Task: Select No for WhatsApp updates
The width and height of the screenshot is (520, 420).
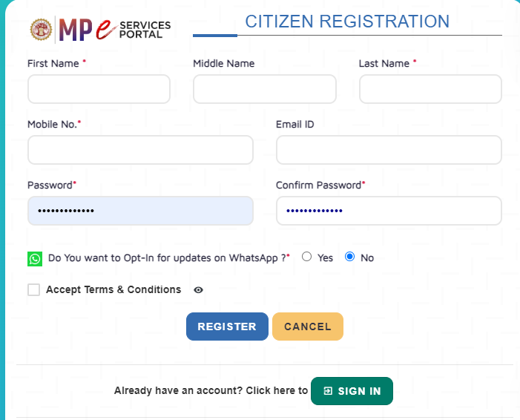Action: coord(349,257)
